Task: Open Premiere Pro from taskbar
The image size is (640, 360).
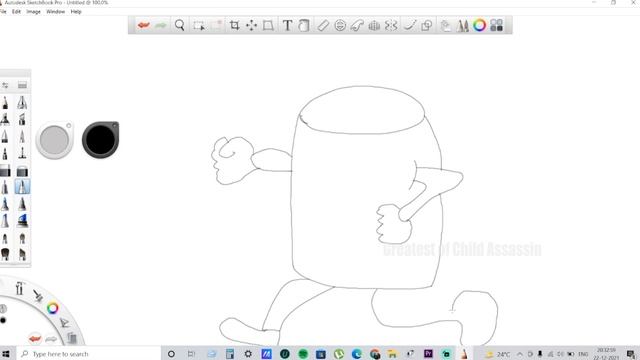Action: [x=428, y=354]
